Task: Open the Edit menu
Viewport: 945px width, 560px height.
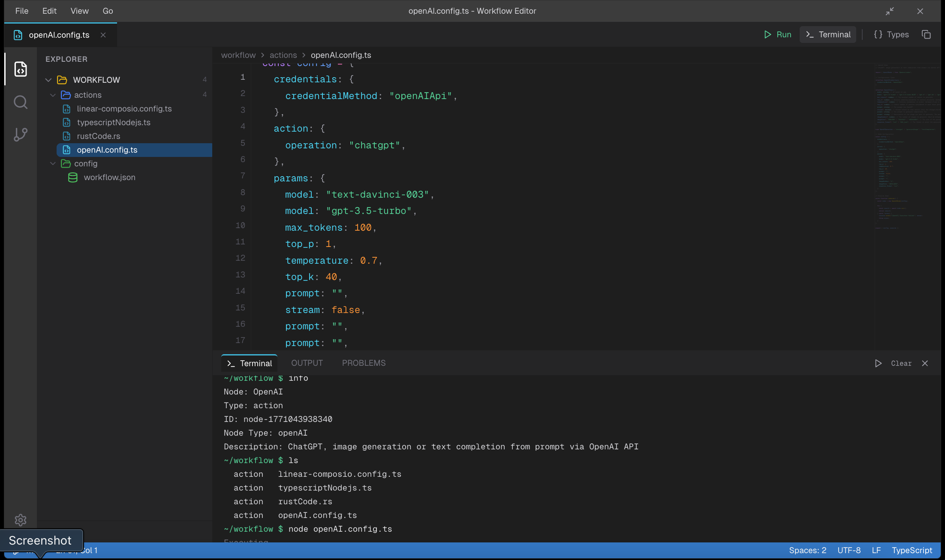Action: 49,11
